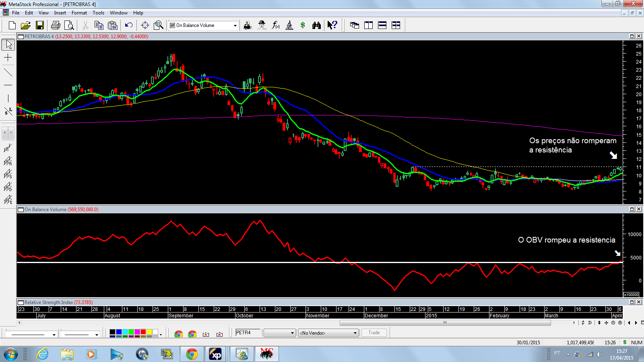Viewport: 644px width, 362px height.
Task: Click the zoom out minus icon near scrollbar
Action: tap(613, 323)
